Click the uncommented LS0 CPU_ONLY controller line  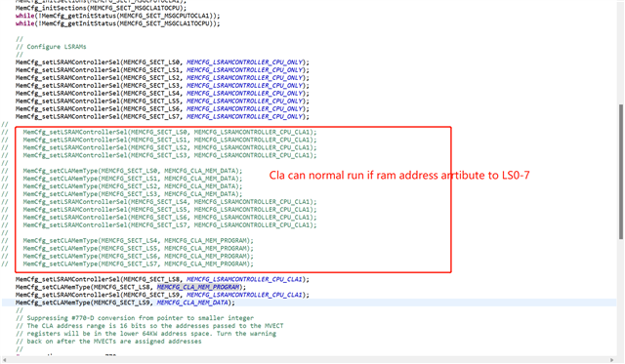[162, 62]
